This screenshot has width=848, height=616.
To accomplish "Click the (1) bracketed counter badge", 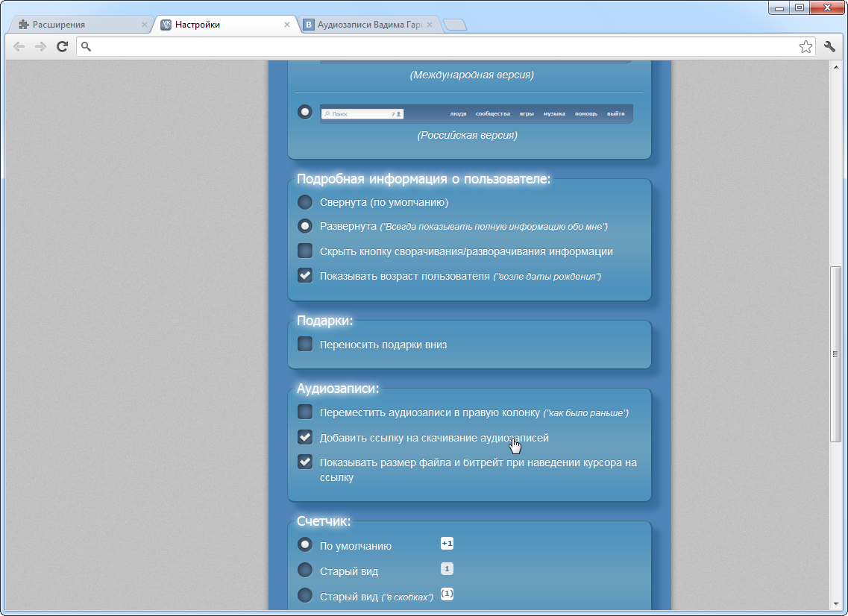I will pyautogui.click(x=447, y=594).
